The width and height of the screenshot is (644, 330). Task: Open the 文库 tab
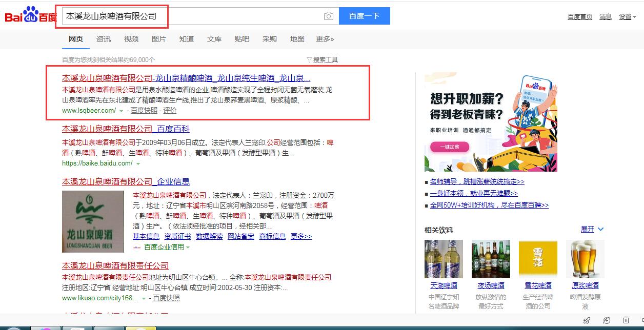click(x=214, y=39)
